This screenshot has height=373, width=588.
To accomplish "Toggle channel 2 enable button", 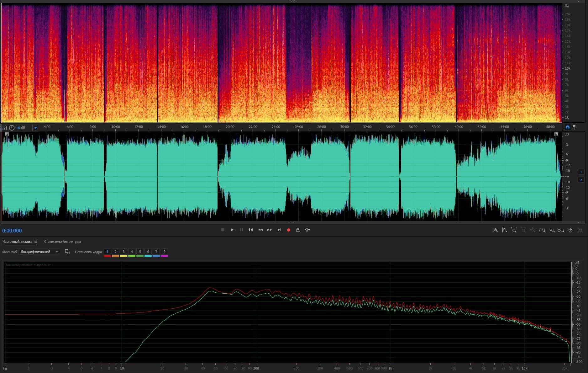I will (x=581, y=180).
